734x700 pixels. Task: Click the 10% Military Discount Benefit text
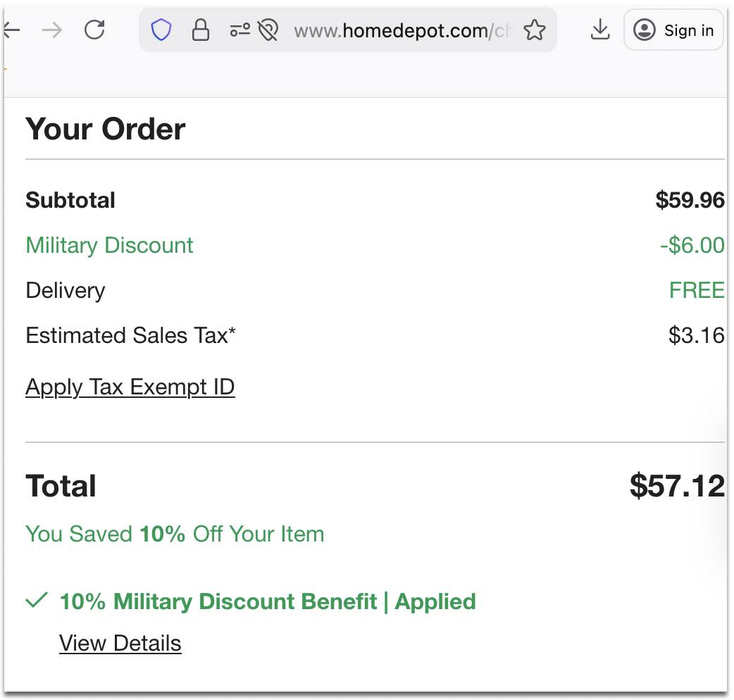[268, 601]
